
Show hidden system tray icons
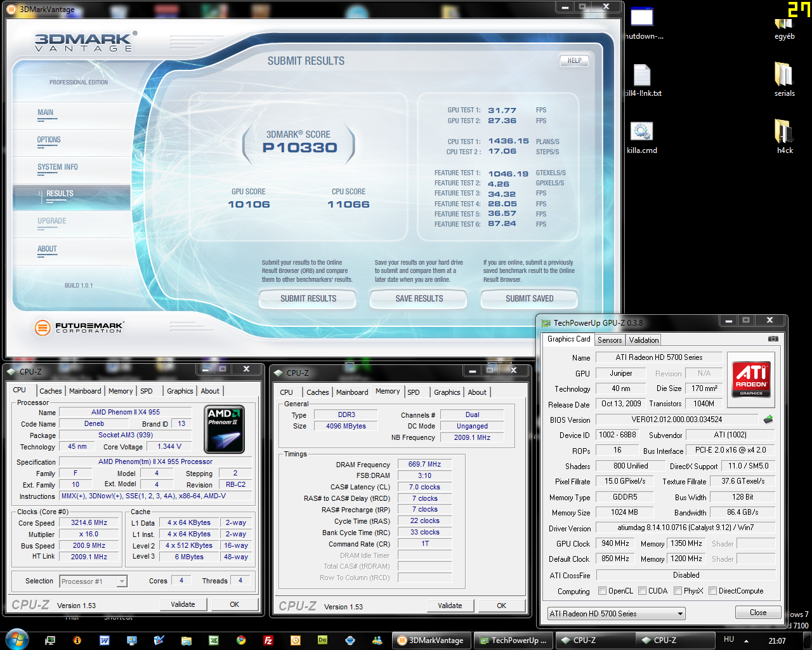click(746, 640)
